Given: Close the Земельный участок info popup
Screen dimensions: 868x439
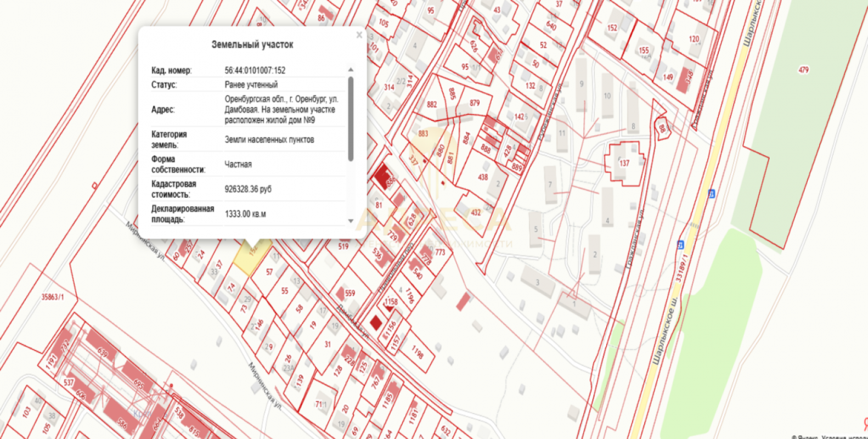Looking at the screenshot, I should tap(359, 35).
